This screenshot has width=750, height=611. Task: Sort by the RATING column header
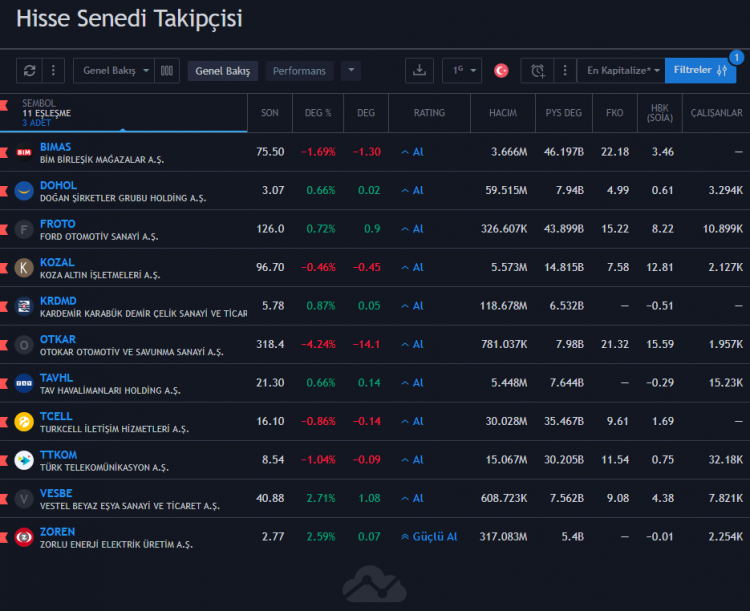coord(429,113)
